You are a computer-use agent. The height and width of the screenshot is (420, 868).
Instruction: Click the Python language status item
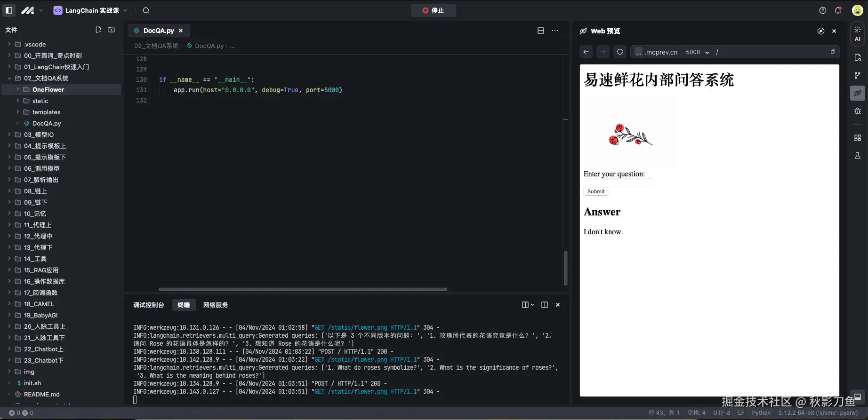[761, 413]
